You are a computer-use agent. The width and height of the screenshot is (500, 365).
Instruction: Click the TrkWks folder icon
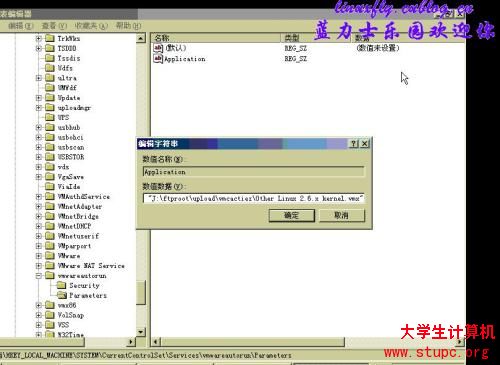pyautogui.click(x=50, y=38)
